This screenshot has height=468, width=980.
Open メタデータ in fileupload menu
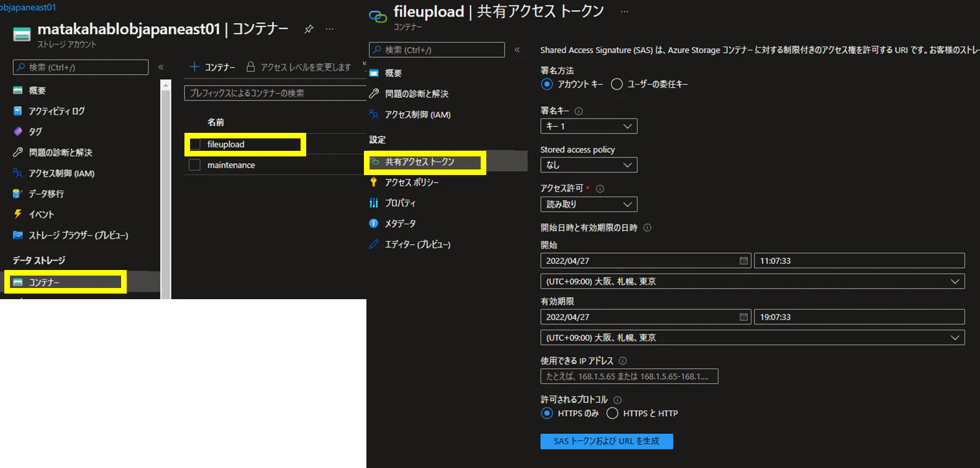400,223
